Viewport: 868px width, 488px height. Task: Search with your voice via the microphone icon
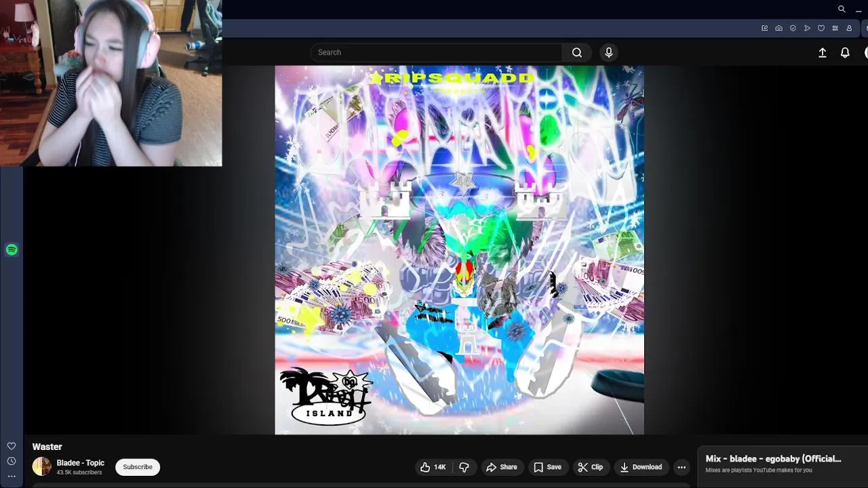click(x=608, y=52)
